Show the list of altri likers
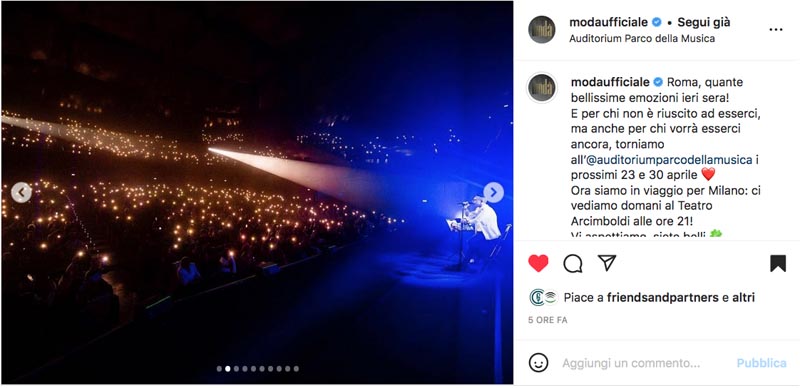800x388 pixels. (743, 298)
